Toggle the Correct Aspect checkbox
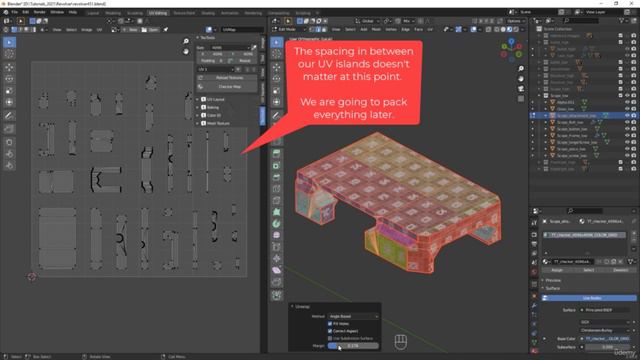Viewport: 640px width, 360px height. pos(330,331)
